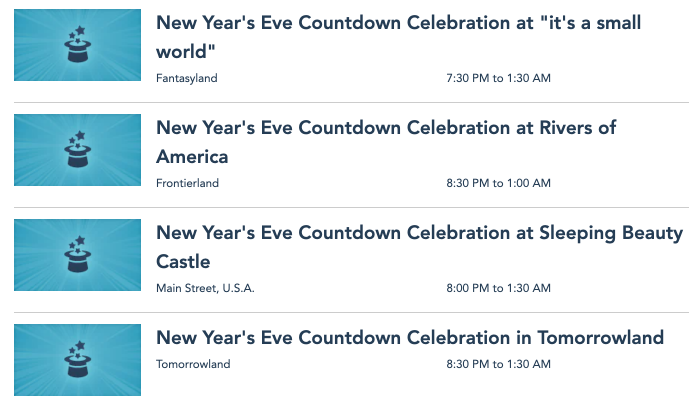The height and width of the screenshot is (406, 700).
Task: Open Countdown Celebration in Tomorrowland title
Action: (410, 337)
